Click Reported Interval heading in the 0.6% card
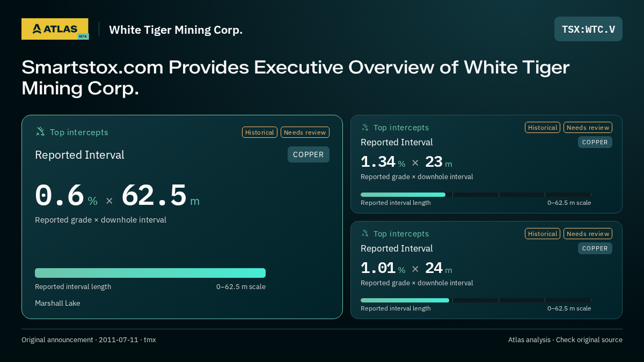Image resolution: width=644 pixels, height=362 pixels. 79,155
